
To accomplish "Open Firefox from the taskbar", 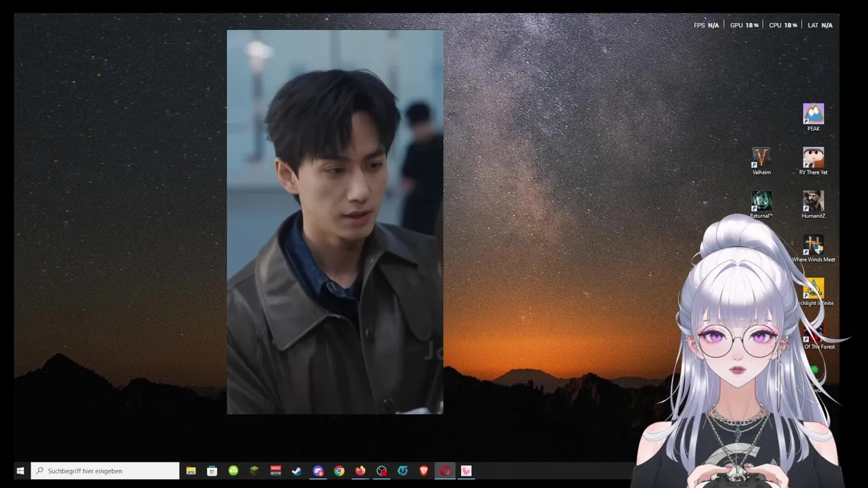I will tap(360, 470).
